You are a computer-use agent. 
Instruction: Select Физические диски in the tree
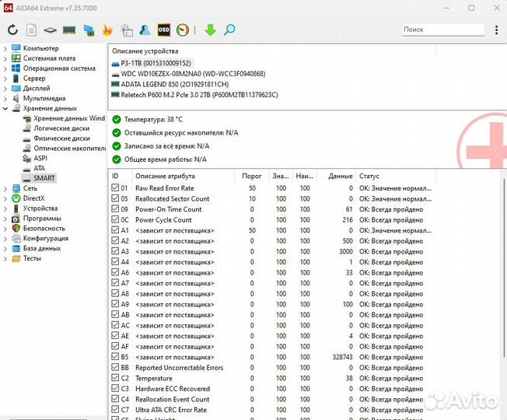[x=61, y=138]
